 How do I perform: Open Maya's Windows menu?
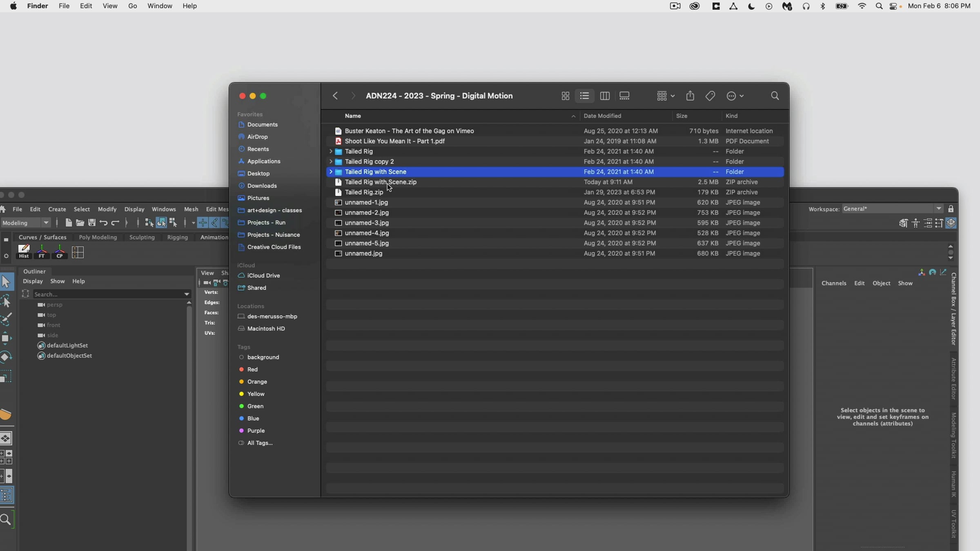(x=163, y=209)
